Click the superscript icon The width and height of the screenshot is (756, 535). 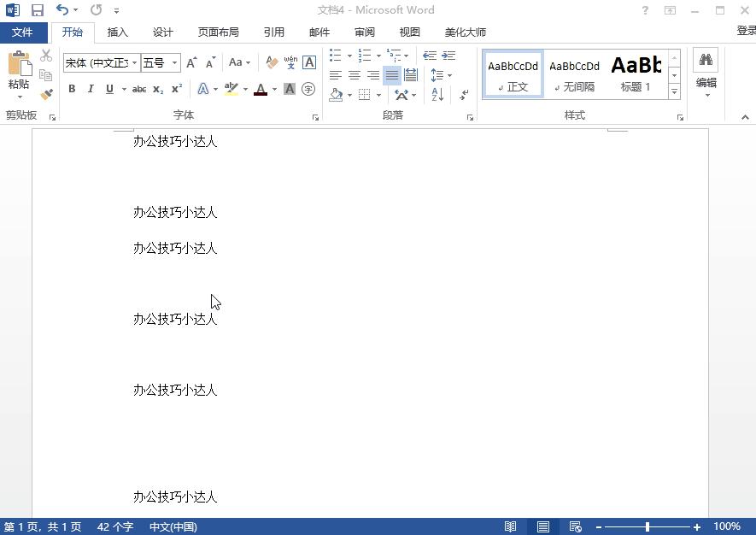175,89
